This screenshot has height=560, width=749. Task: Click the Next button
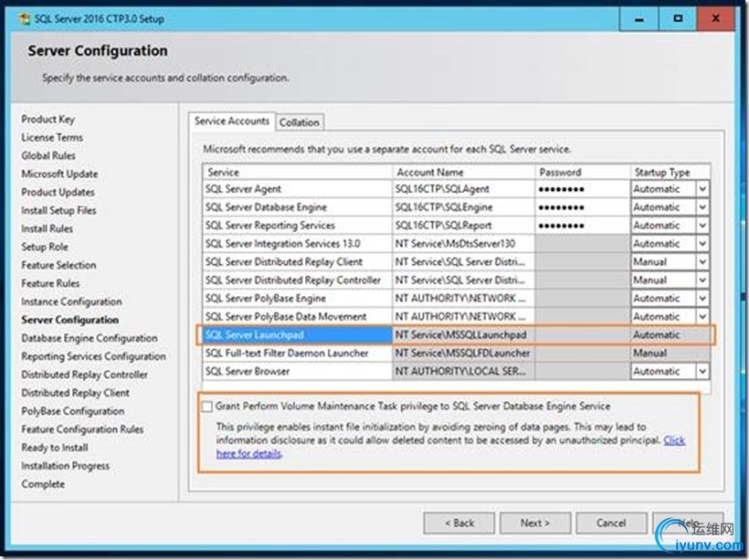535,523
